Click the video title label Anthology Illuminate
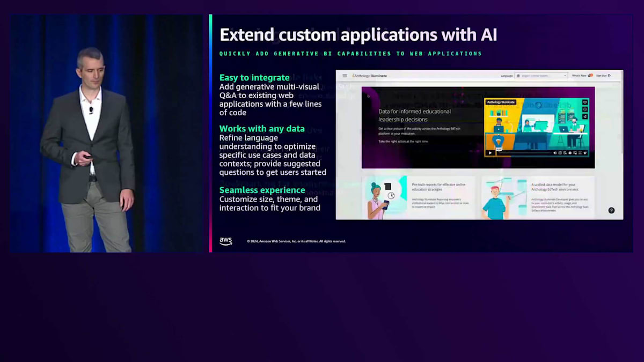This screenshot has width=644, height=362. click(501, 102)
